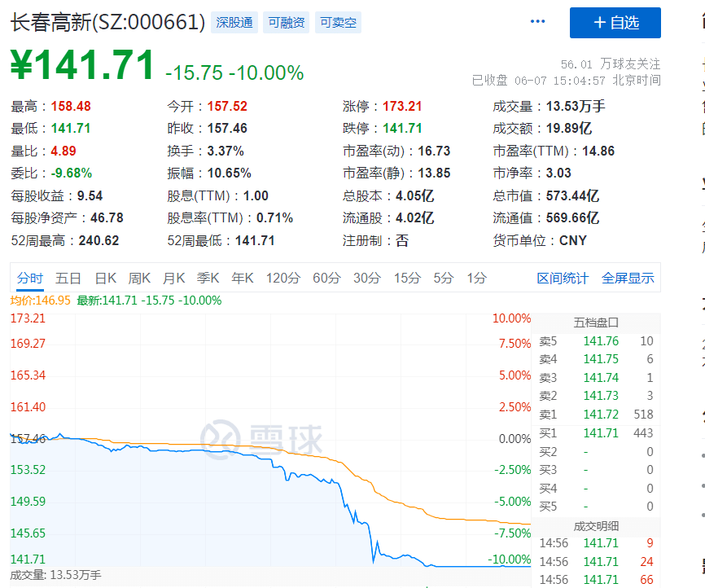Click the 成交量: 13.53万手 label below chart

click(x=55, y=575)
